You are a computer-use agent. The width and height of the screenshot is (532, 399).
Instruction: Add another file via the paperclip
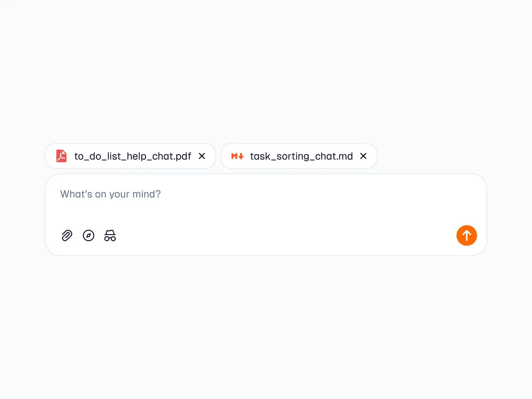pyautogui.click(x=67, y=235)
